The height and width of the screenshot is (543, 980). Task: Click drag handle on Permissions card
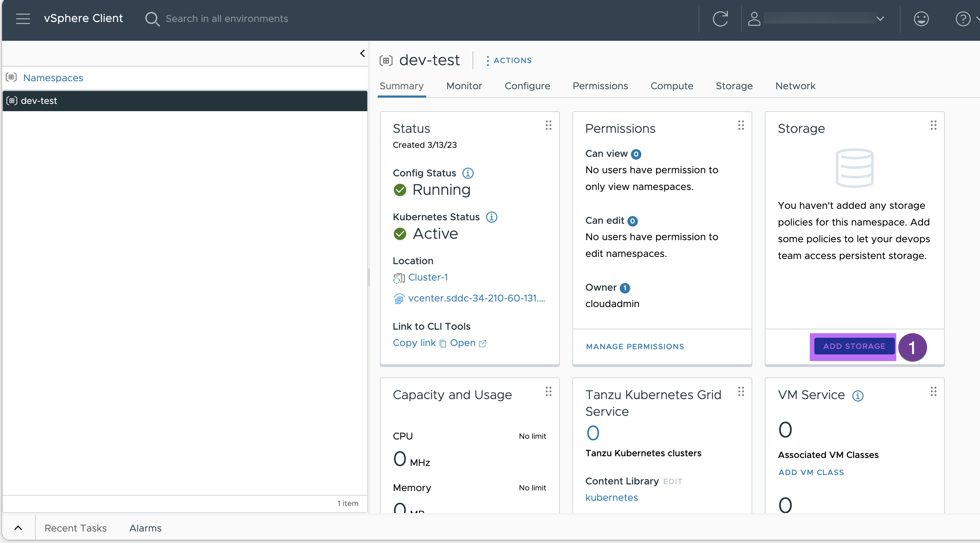(741, 125)
